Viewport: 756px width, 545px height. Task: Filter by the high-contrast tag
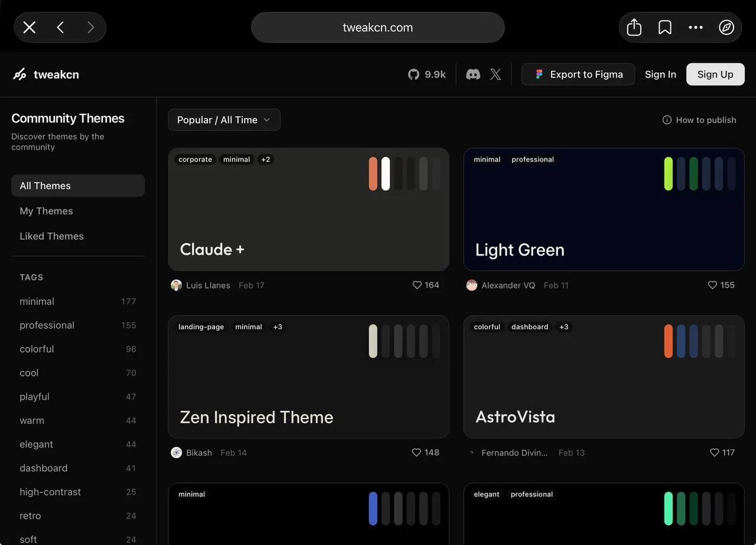(x=78, y=492)
